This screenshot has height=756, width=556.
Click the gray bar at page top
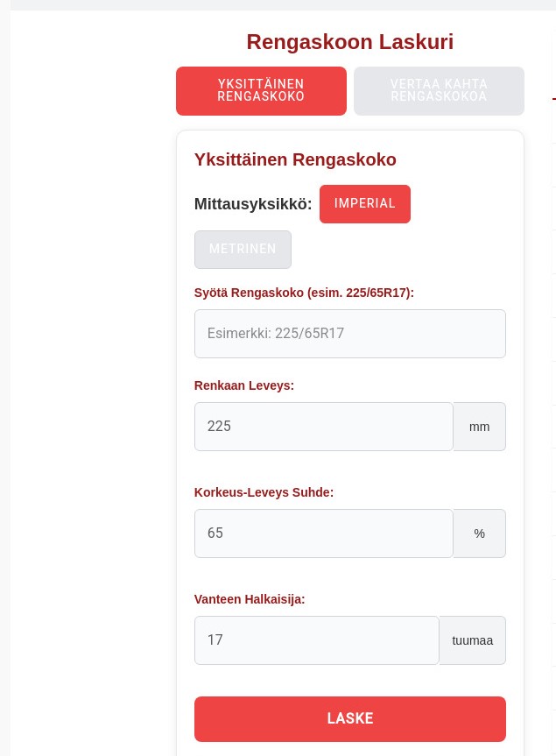tap(278, 4)
